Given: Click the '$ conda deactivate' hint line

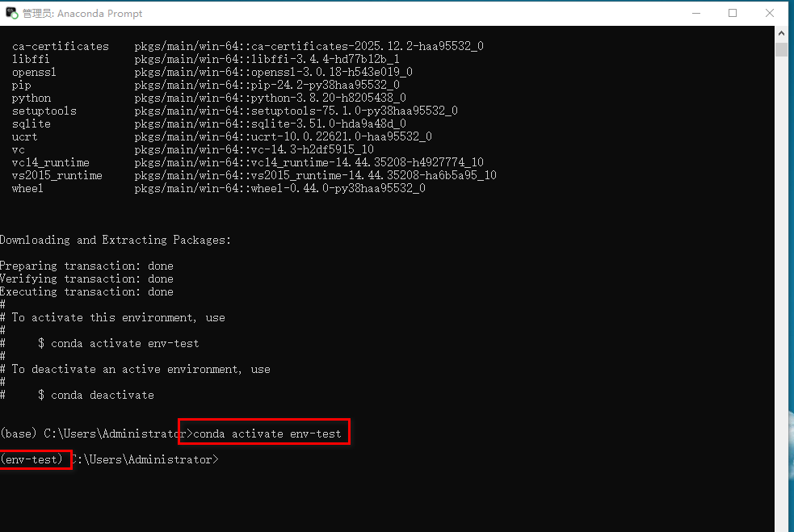Looking at the screenshot, I should [x=96, y=396].
